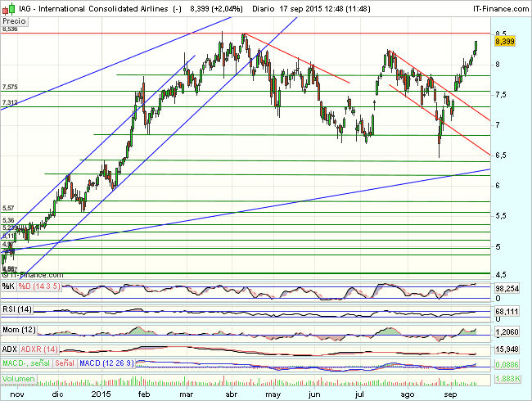This screenshot has width=532, height=401.
Task: Click the mar month label on time axis
Action: point(187,394)
